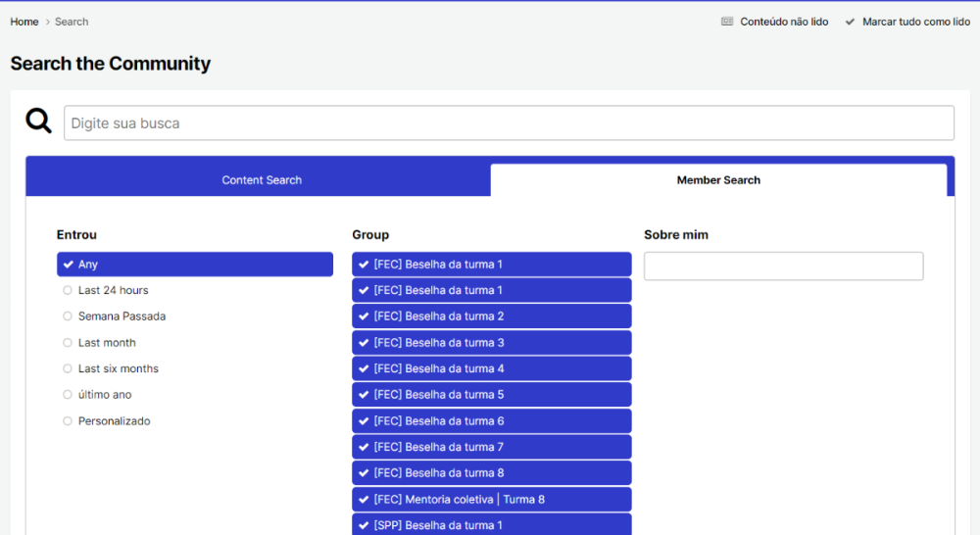980x535 pixels.
Task: Choose Last six months filter
Action: 118,369
